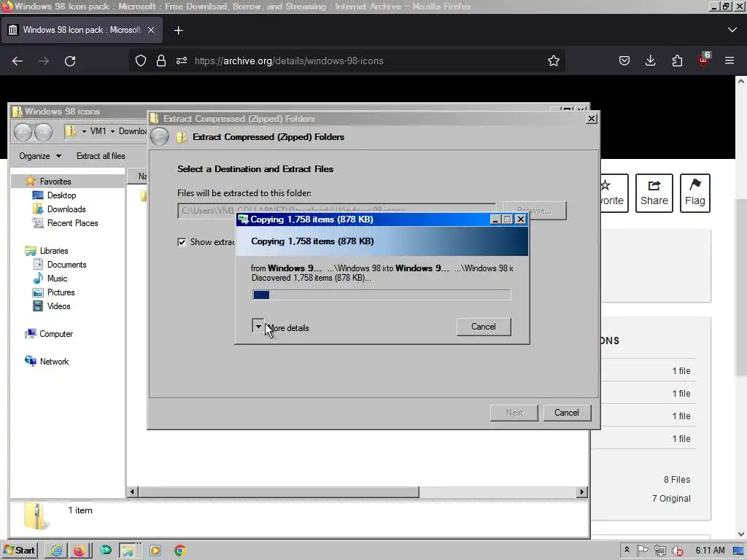Open the Start menu
The width and height of the screenshot is (747, 560).
point(19,551)
